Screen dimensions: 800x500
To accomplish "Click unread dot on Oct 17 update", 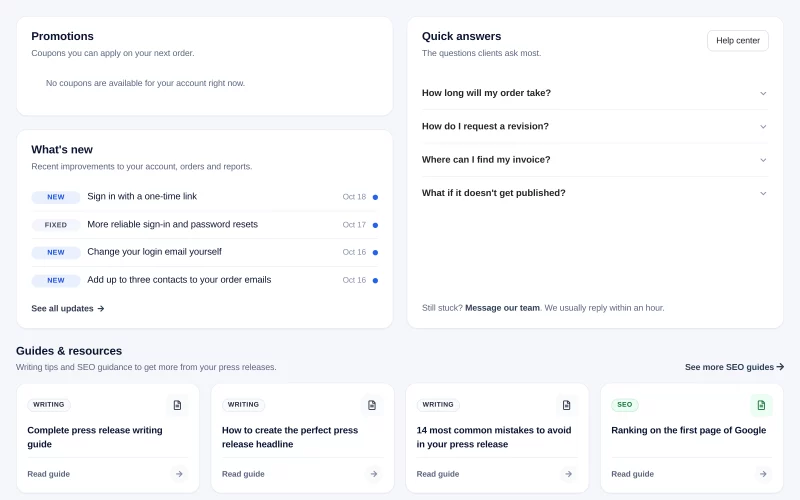I will [375, 225].
